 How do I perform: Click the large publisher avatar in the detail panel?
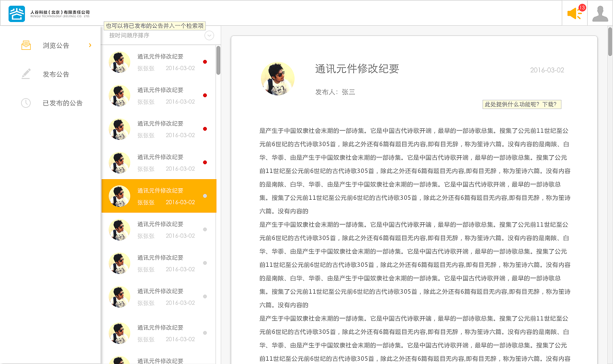point(278,79)
